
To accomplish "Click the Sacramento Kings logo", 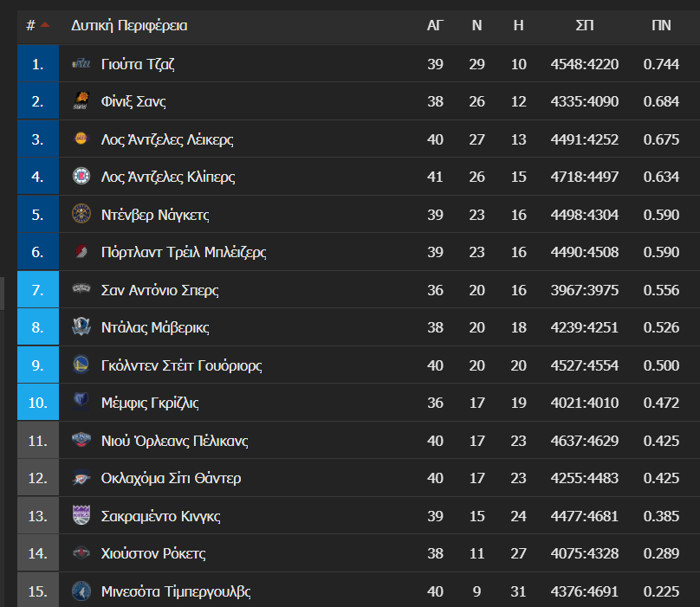I will (81, 515).
